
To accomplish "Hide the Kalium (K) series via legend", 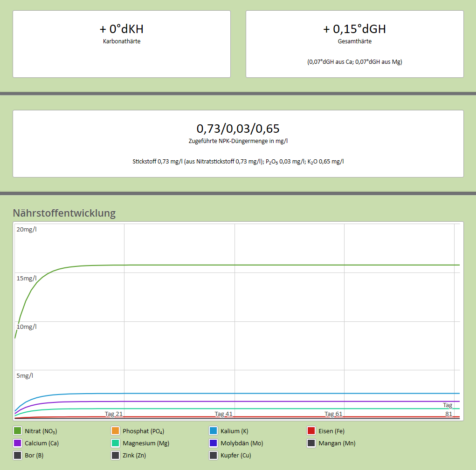I will pyautogui.click(x=214, y=431).
